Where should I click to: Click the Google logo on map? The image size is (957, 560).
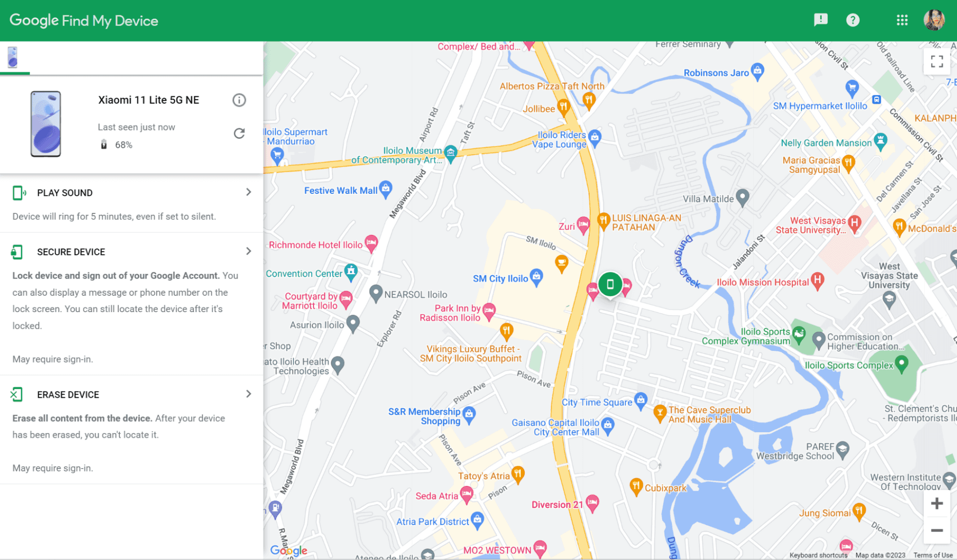pyautogui.click(x=289, y=550)
